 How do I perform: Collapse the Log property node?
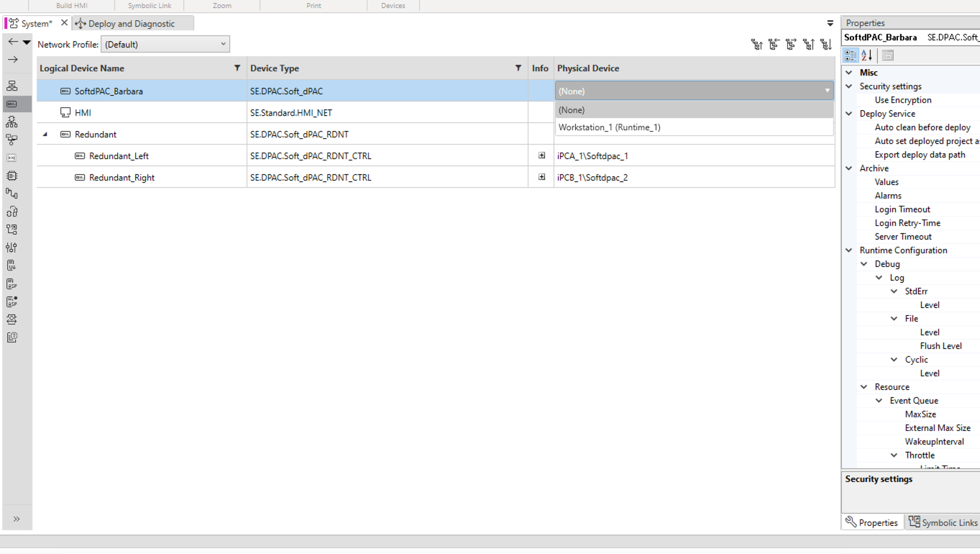tap(879, 278)
